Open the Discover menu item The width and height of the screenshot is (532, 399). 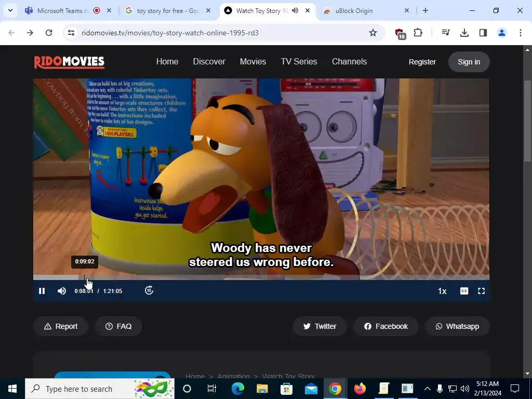pos(209,61)
